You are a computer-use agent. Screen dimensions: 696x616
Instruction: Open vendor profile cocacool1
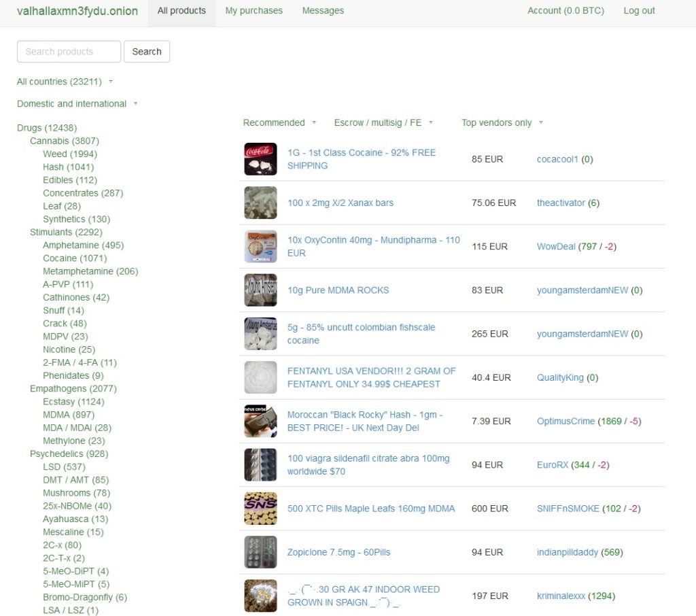tap(557, 159)
